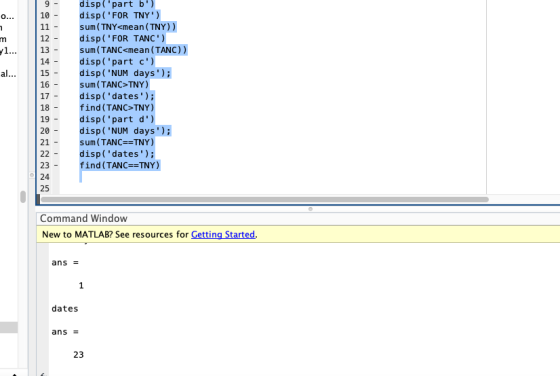The image size is (560, 376).
Task: Select left panel item ending 'o...'
Action: [7, 16]
